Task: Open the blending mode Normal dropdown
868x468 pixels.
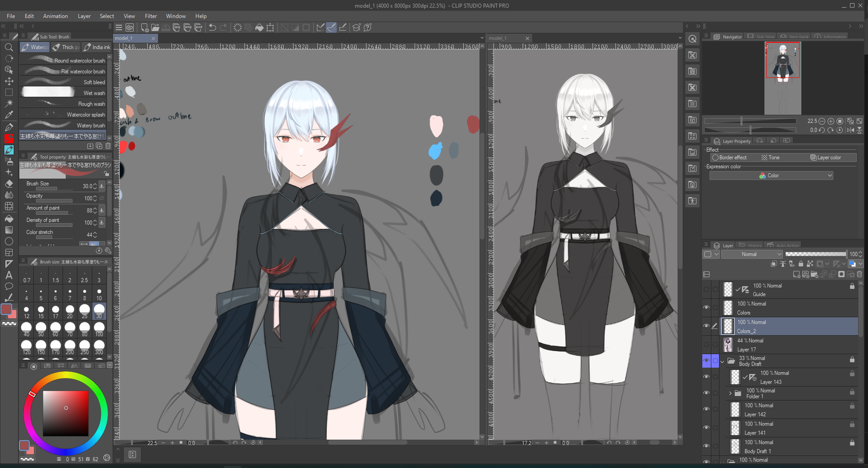Action: pyautogui.click(x=752, y=254)
